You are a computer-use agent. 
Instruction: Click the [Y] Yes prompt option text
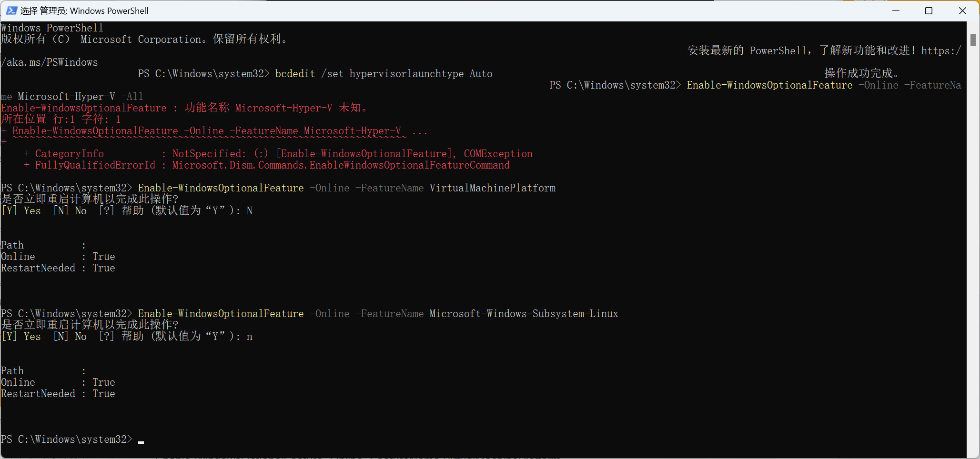pos(22,210)
